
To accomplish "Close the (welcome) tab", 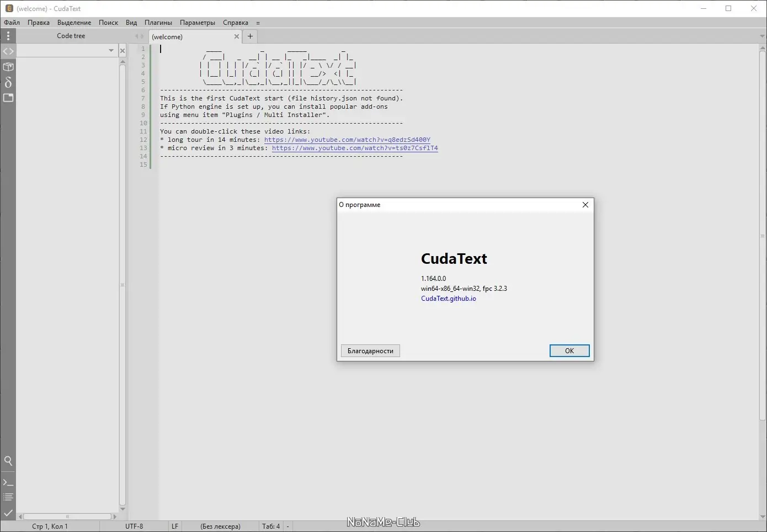I will click(237, 36).
